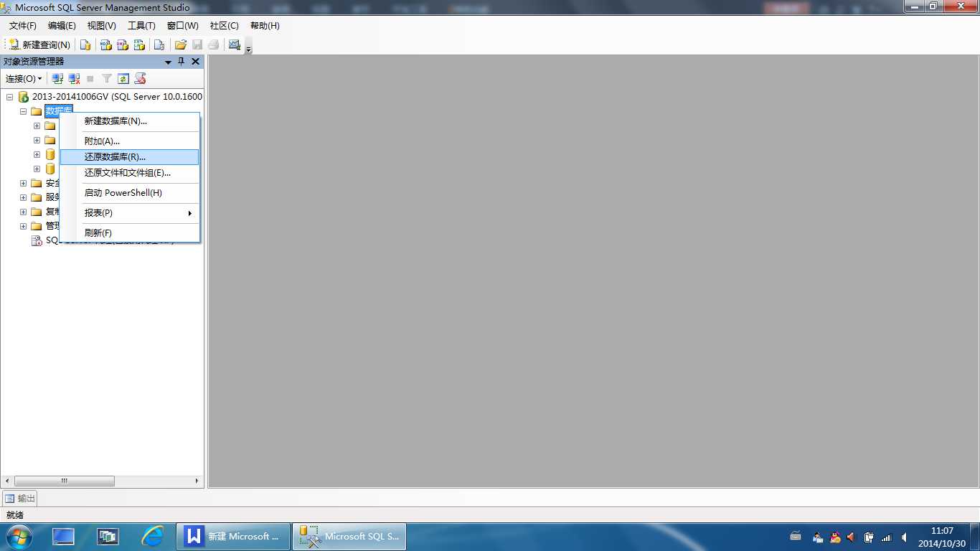Close the 对象资源管理器 panel
Image resolution: width=980 pixels, height=551 pixels.
pos(195,62)
